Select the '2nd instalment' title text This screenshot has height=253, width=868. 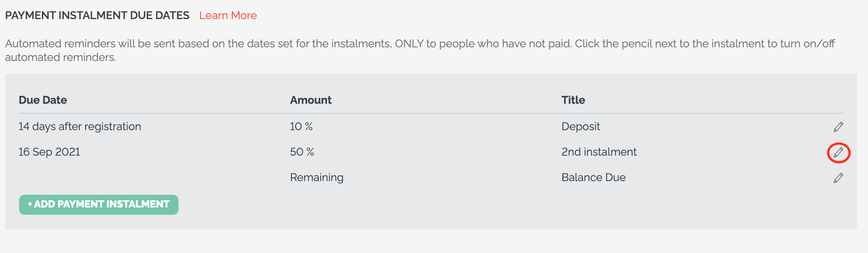[x=599, y=152]
